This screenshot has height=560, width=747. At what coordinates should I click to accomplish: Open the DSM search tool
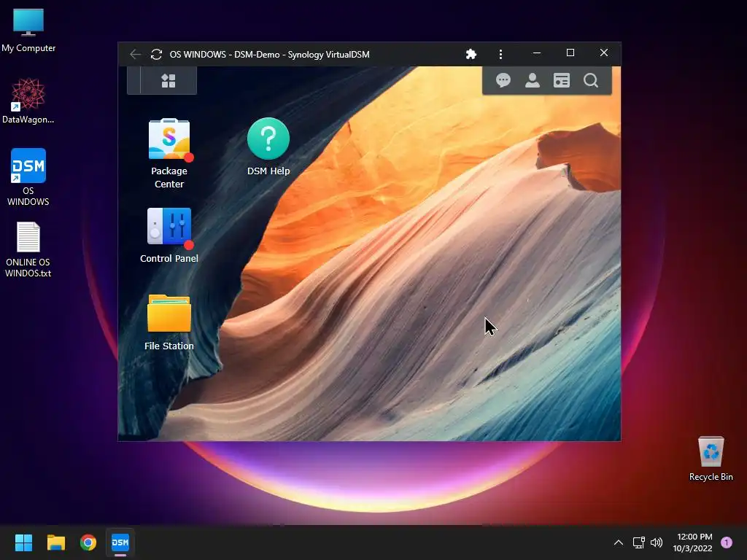pos(591,80)
